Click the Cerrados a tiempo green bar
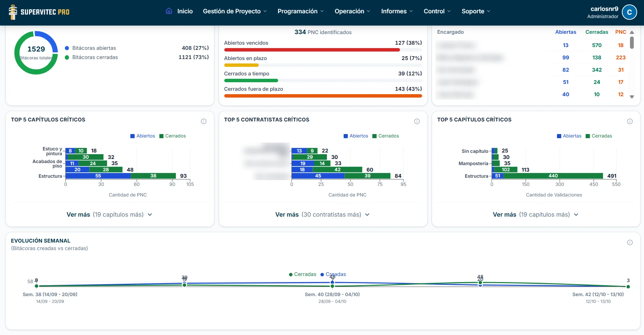This screenshot has width=644, height=335. pos(251,81)
